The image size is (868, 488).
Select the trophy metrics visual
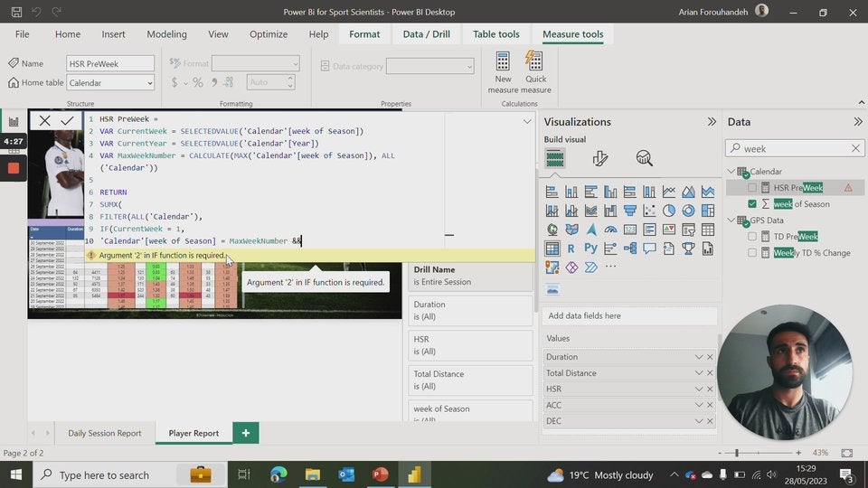coord(688,249)
